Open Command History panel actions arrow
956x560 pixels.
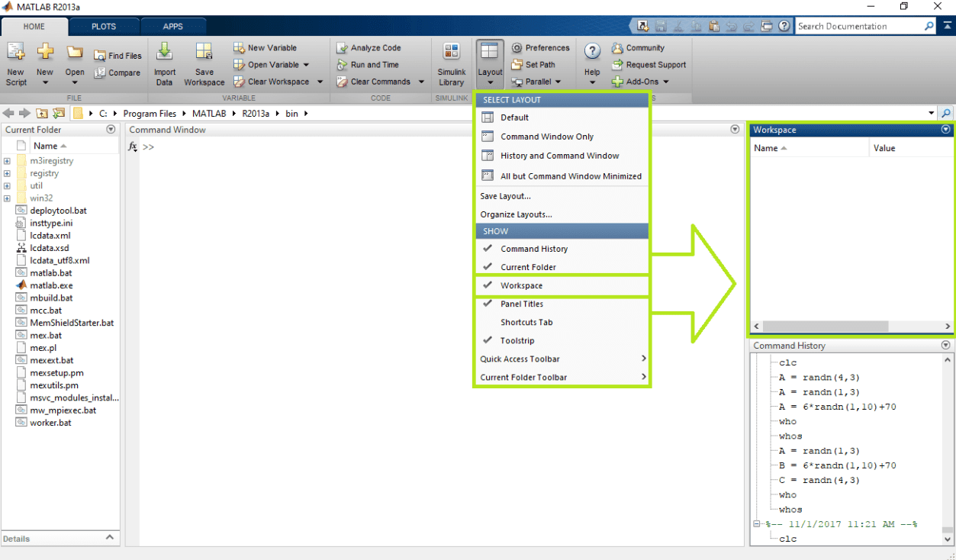click(946, 346)
